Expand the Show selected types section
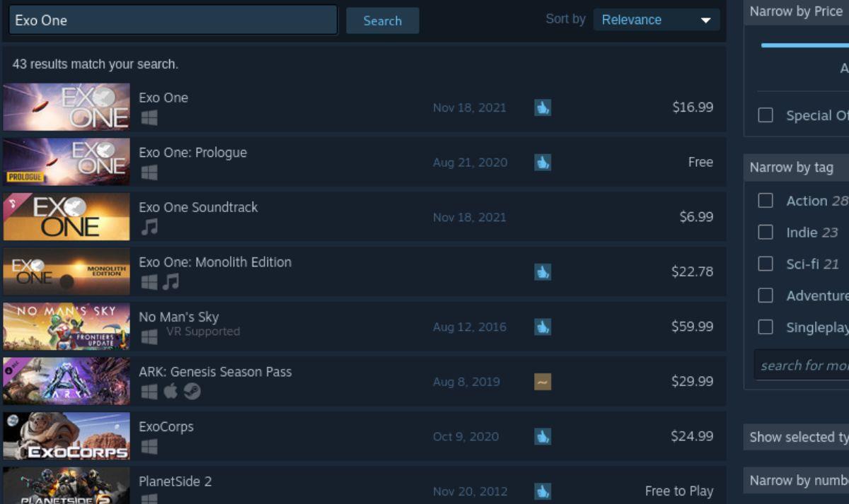The image size is (849, 504). pos(795,437)
